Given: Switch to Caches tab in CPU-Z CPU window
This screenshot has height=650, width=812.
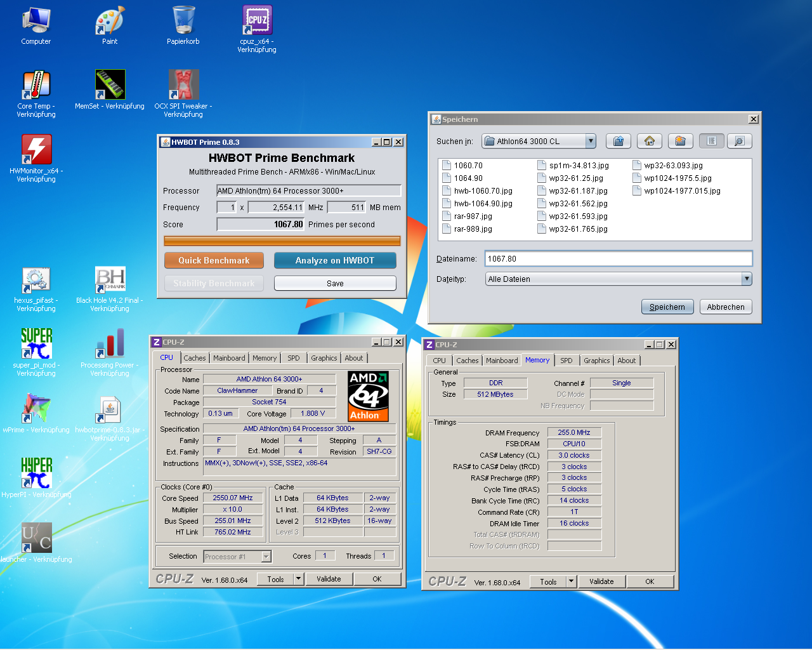Looking at the screenshot, I should pos(194,358).
